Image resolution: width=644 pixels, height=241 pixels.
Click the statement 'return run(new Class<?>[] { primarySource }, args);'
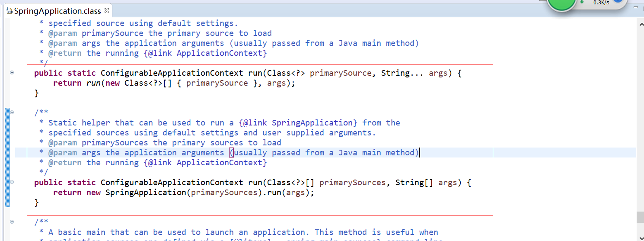click(x=174, y=83)
